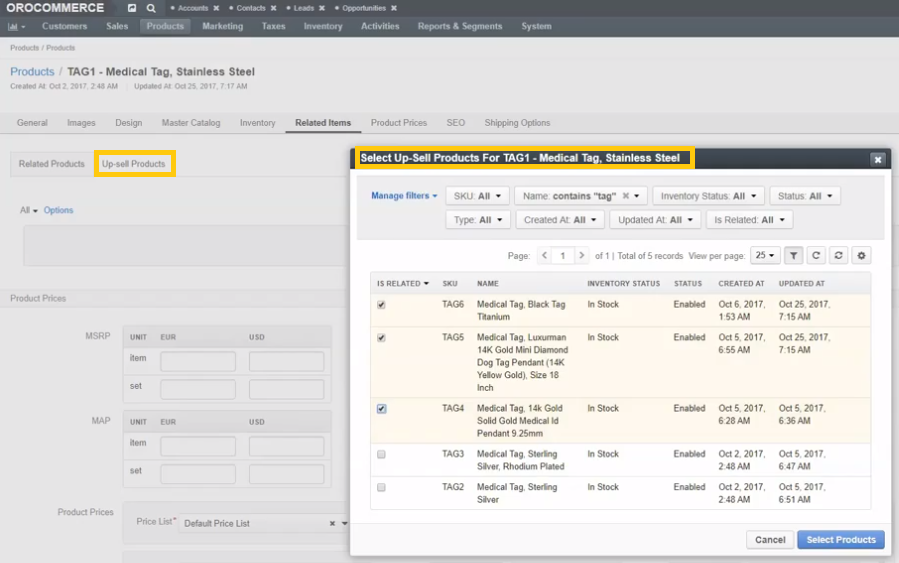The width and height of the screenshot is (899, 563).
Task: Go to the next page arrow
Action: [x=581, y=255]
